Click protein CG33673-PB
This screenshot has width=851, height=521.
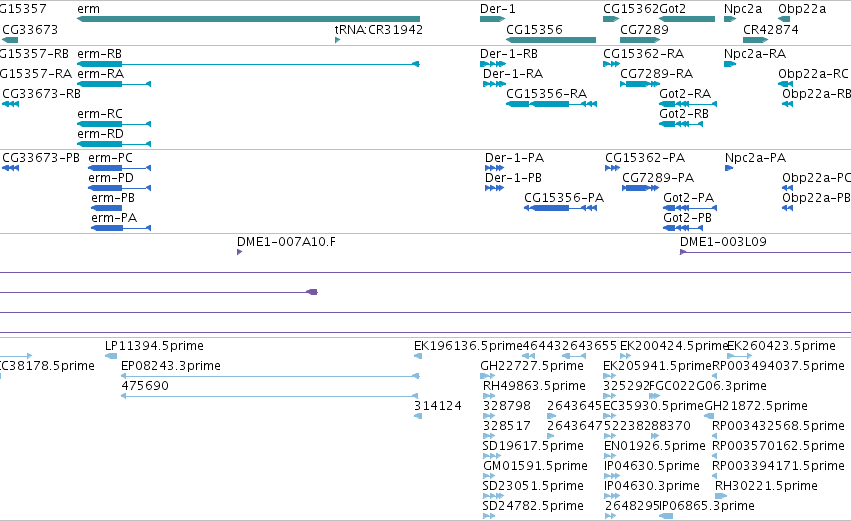[10, 168]
